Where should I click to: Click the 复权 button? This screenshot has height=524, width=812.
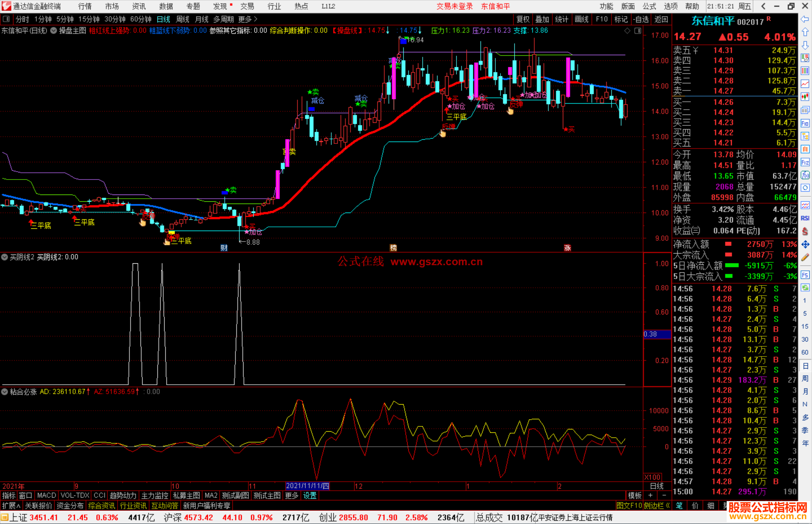(523, 19)
